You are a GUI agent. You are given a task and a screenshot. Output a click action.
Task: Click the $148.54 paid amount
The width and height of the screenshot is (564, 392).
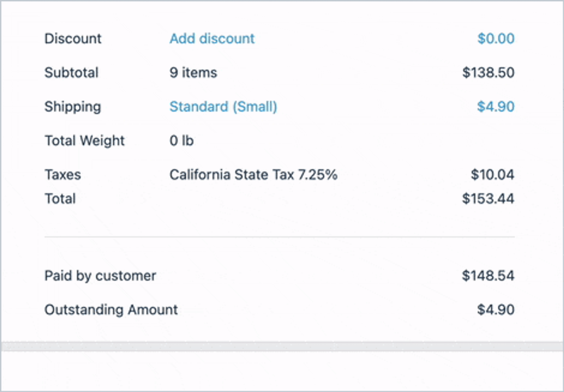pos(488,276)
